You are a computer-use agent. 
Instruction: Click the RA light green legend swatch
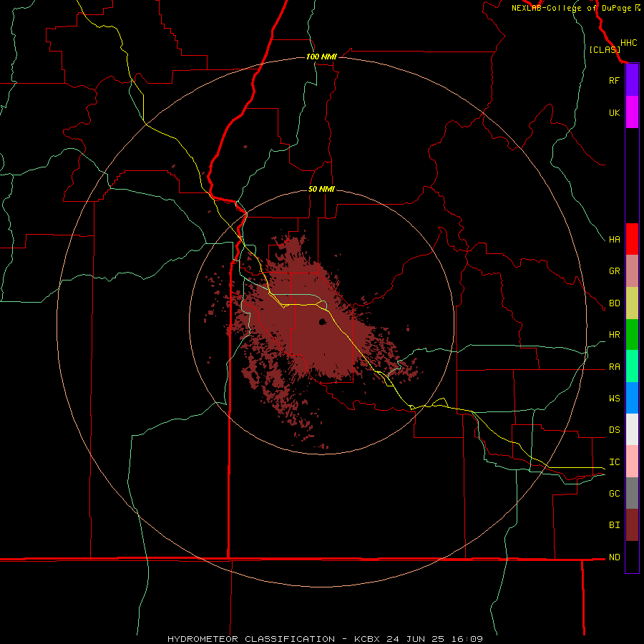point(632,366)
